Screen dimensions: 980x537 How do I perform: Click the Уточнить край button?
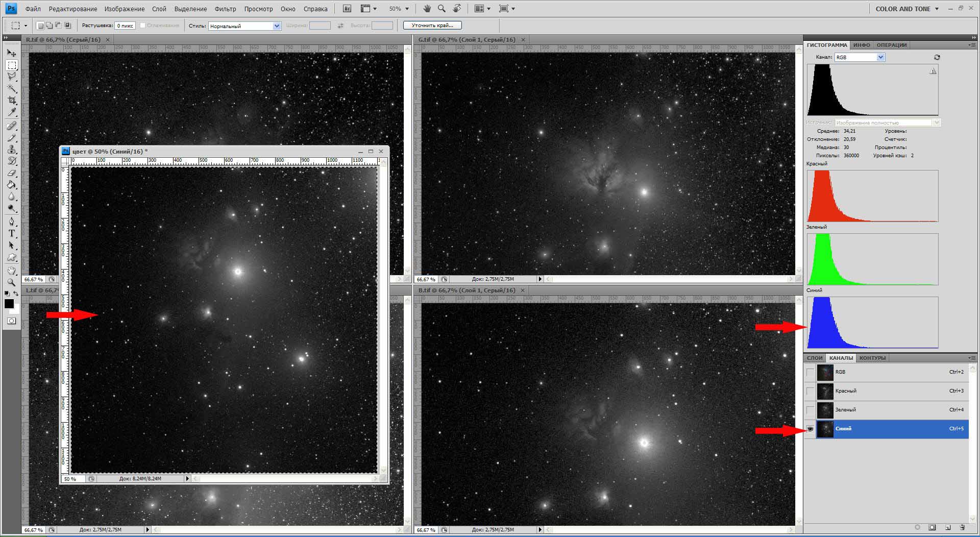coord(432,25)
